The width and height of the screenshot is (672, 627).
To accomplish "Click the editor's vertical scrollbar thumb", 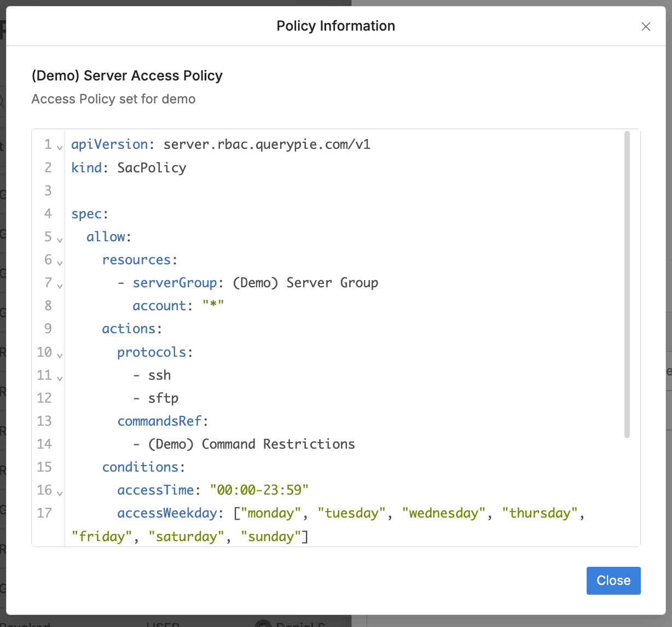I will click(x=627, y=285).
